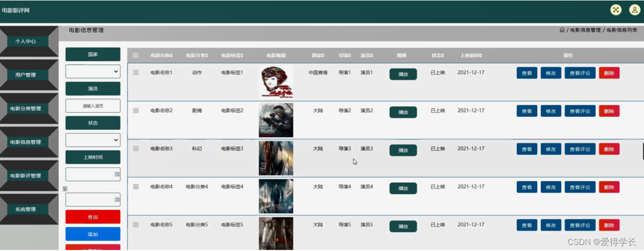Screen dimensions: 644x251
Task: Sort by 电影标签 column arrows
Action: pyautogui.click(x=242, y=55)
